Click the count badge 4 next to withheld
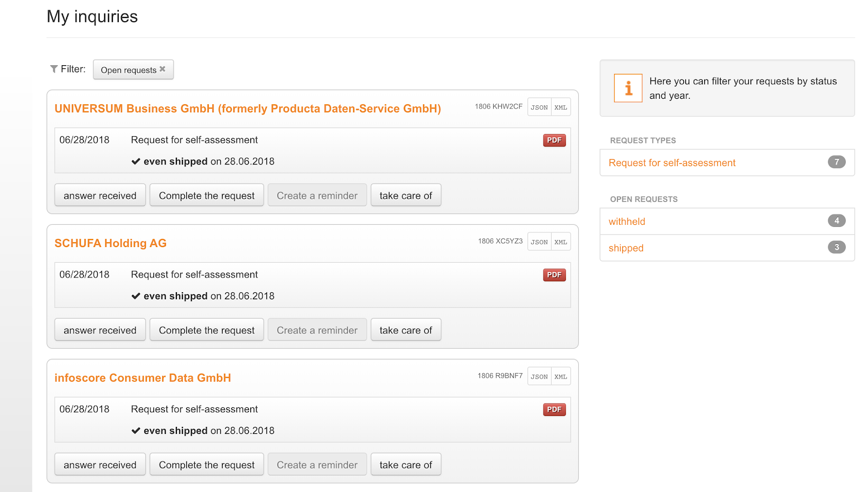Viewport: 868px width, 492px height. coord(837,220)
